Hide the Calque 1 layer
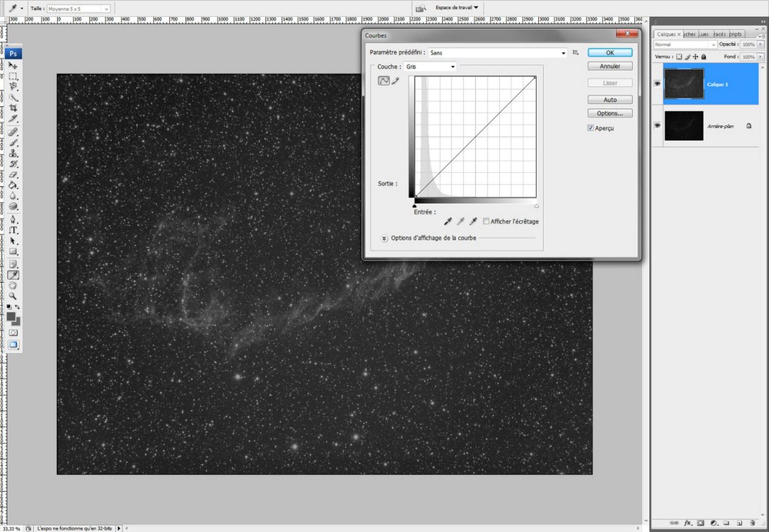 657,83
